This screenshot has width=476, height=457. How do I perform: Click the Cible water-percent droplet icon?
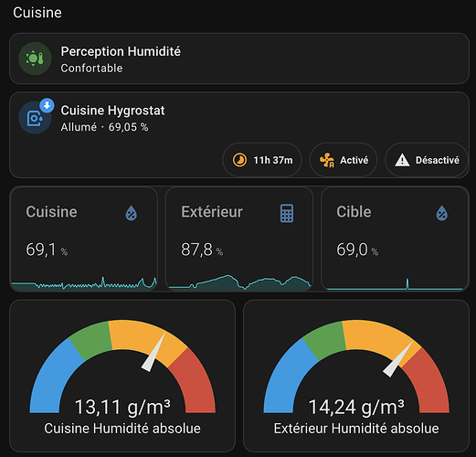pyautogui.click(x=442, y=213)
